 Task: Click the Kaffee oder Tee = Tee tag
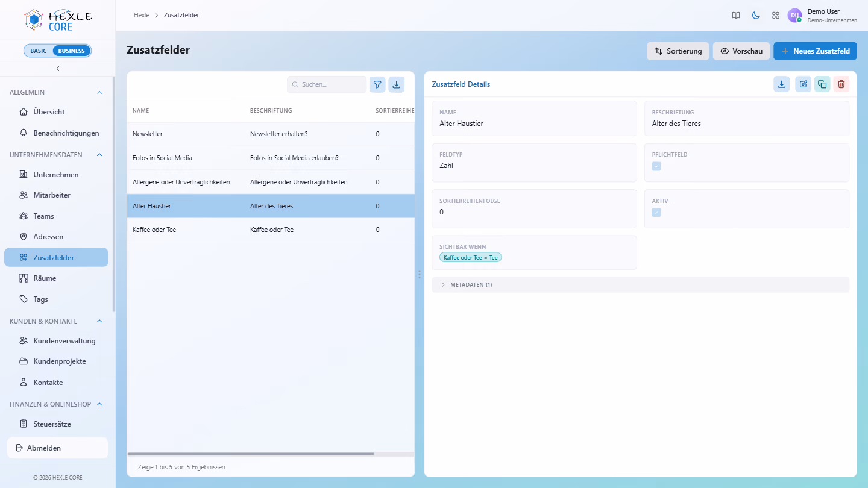(471, 257)
